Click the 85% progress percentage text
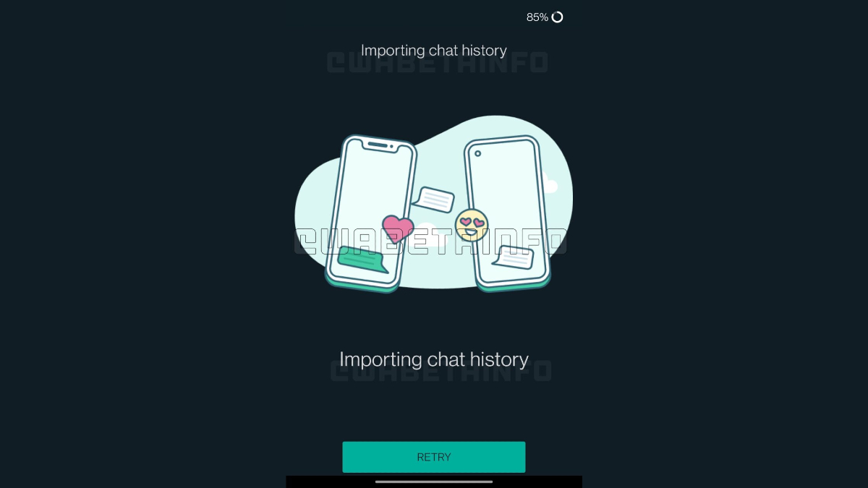The image size is (868, 488). [537, 17]
